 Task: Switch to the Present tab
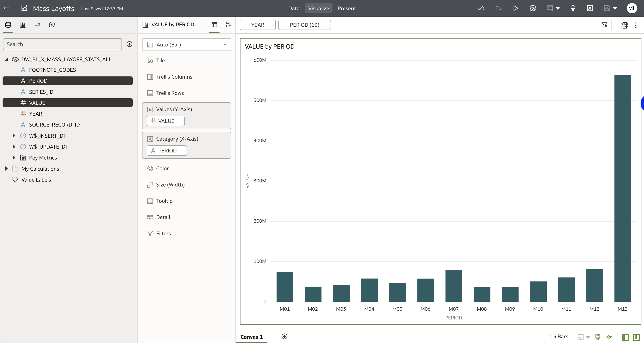[347, 8]
